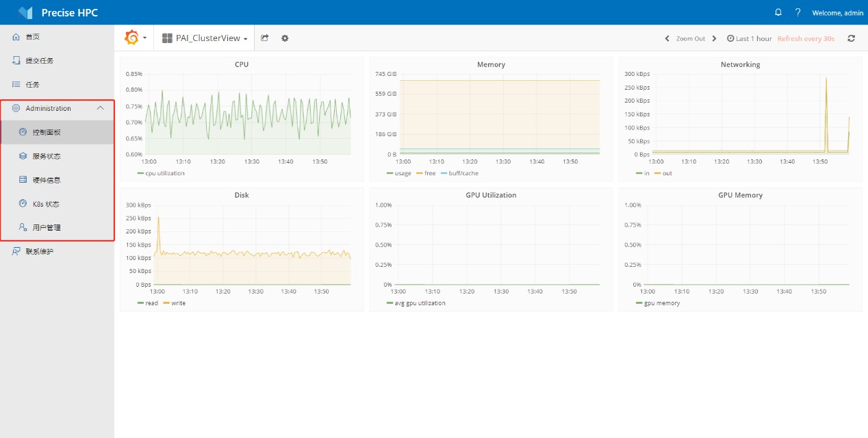Open the notifications bell
The height and width of the screenshot is (438, 868).
[x=778, y=12]
